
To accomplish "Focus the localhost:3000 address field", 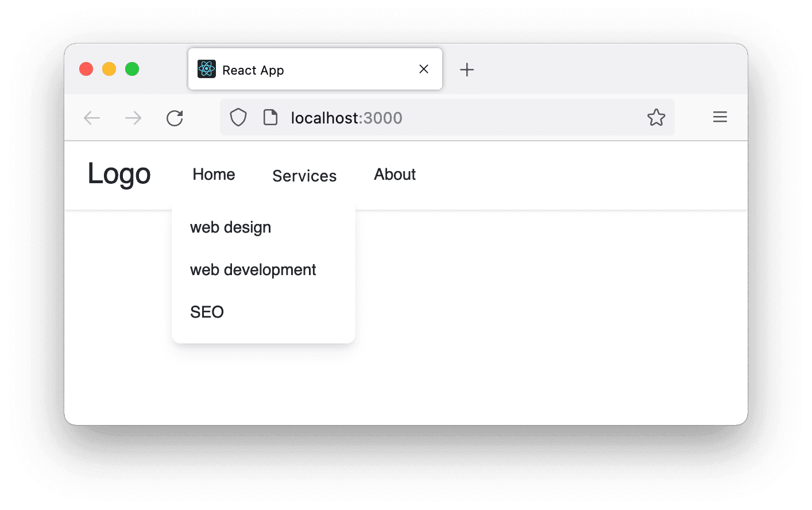I will click(459, 118).
